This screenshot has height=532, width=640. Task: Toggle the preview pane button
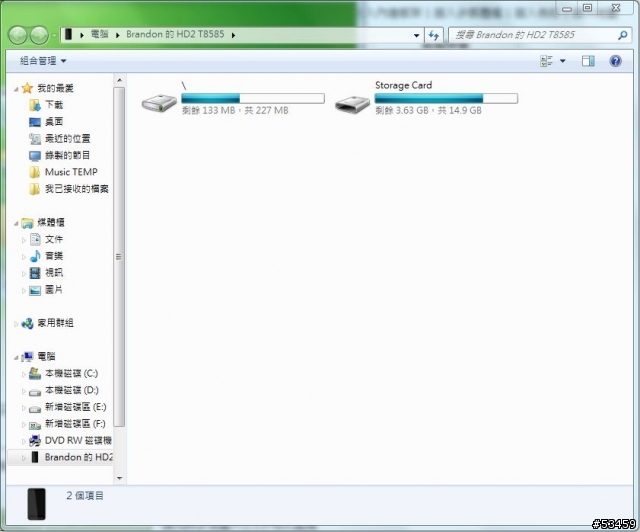[x=588, y=61]
